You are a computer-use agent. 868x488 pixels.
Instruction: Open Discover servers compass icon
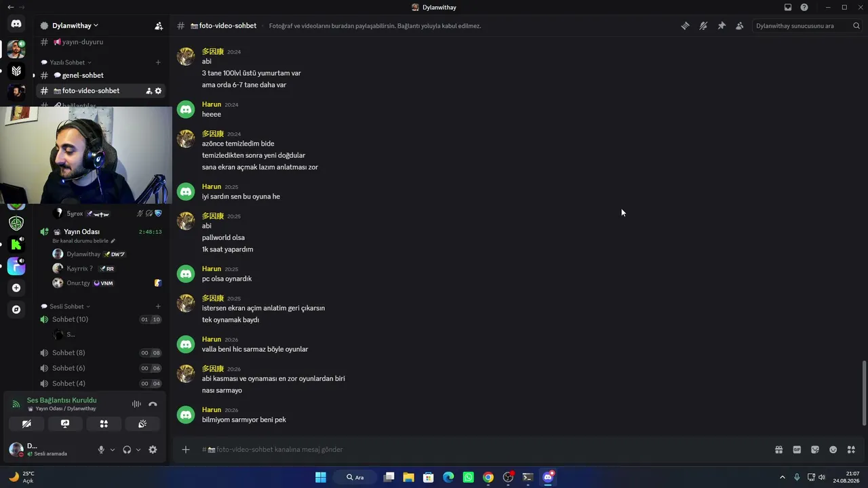pyautogui.click(x=16, y=310)
